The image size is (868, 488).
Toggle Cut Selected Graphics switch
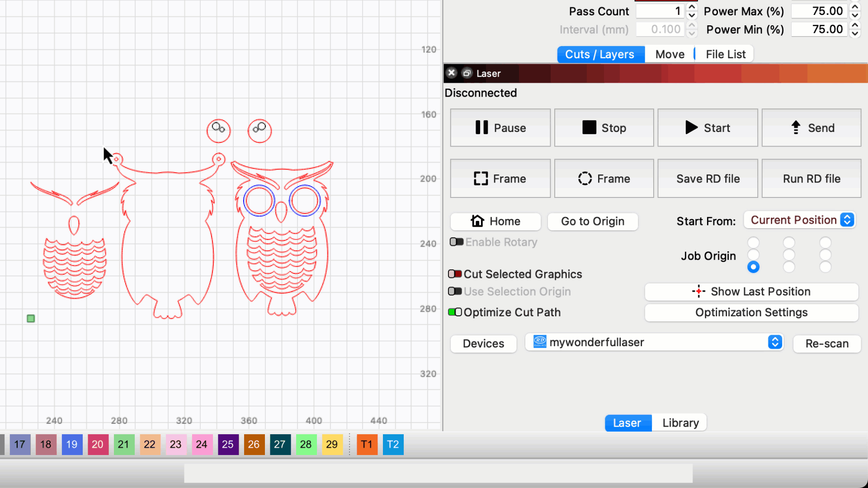tap(455, 274)
